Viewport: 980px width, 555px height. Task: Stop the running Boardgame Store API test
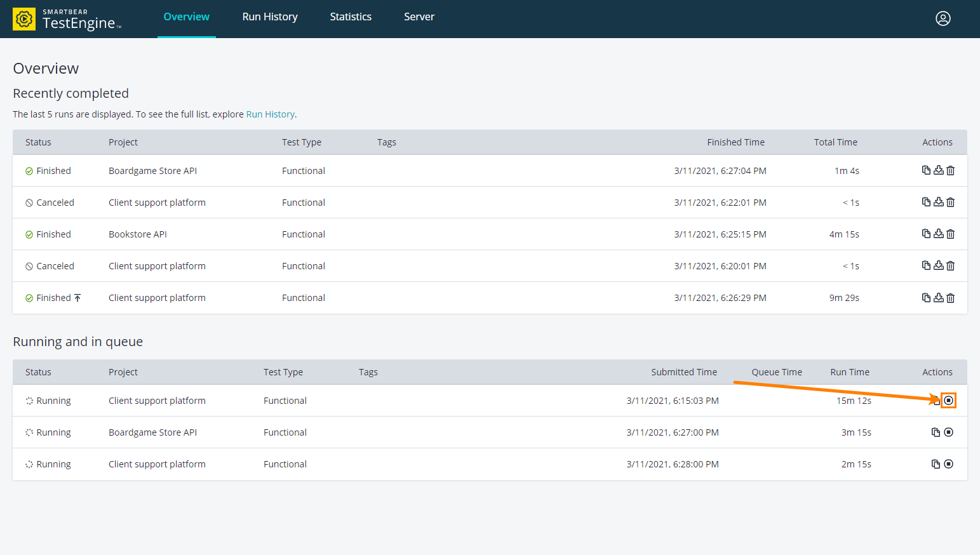coord(949,432)
